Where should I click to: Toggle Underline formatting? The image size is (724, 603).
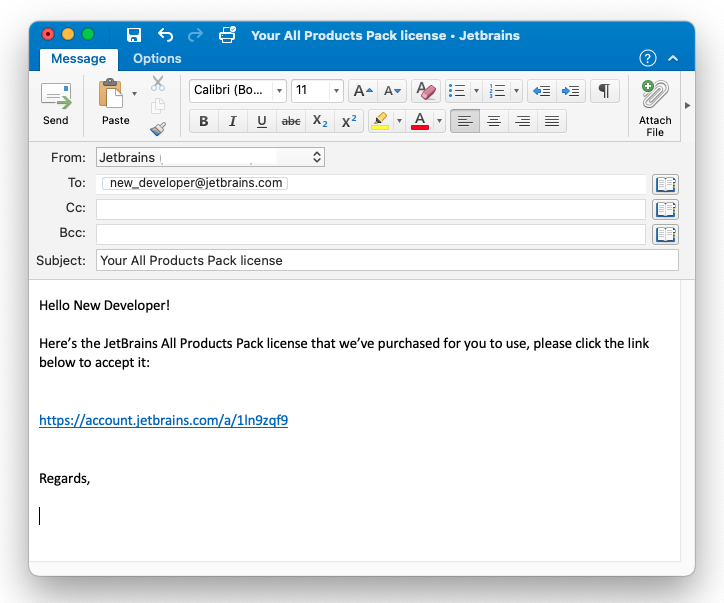pyautogui.click(x=262, y=121)
